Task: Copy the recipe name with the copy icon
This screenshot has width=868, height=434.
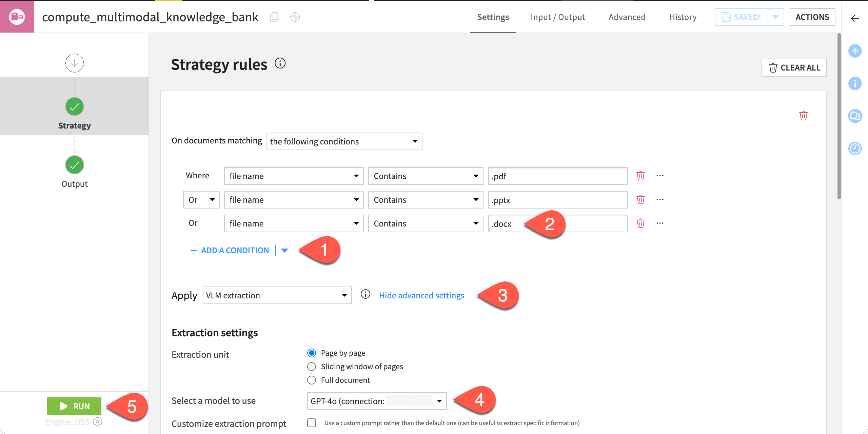Action: (274, 17)
